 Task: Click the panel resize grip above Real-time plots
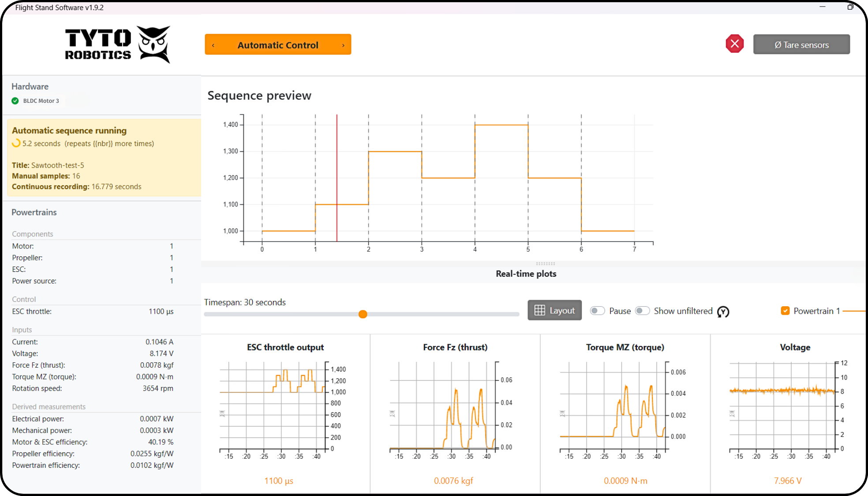[x=545, y=263]
